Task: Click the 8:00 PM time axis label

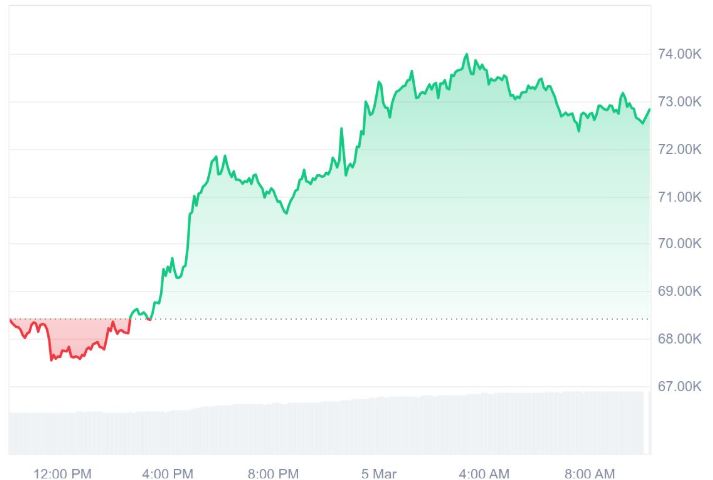Action: (273, 473)
